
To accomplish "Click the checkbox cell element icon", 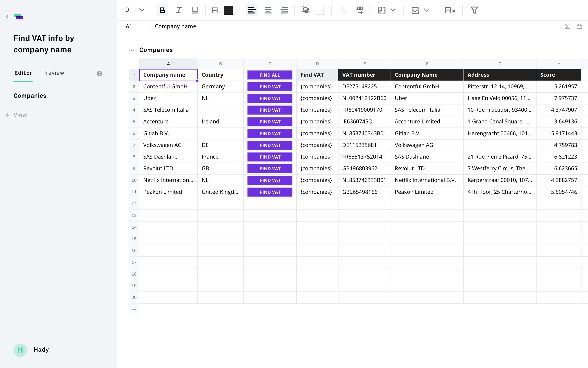I will (x=415, y=10).
